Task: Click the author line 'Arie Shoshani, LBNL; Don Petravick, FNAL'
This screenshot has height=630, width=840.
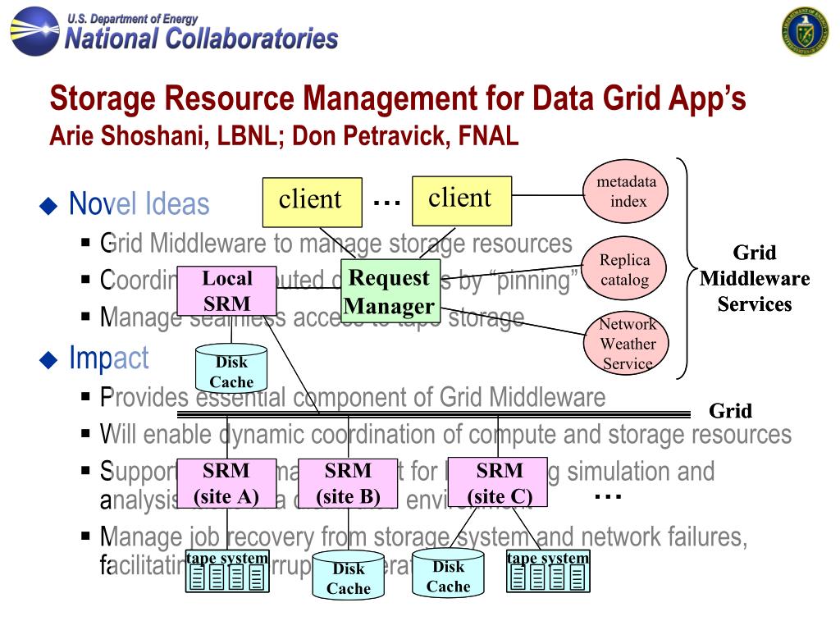Action: pos(284,135)
